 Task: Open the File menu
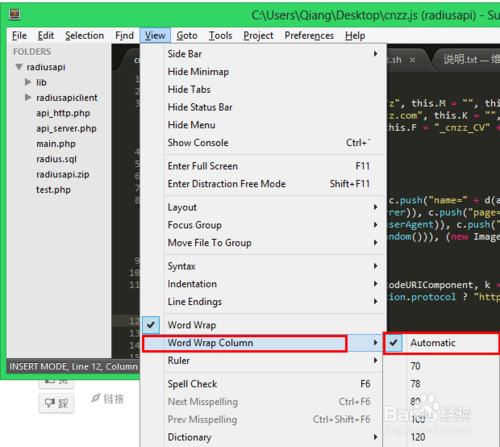pos(19,35)
